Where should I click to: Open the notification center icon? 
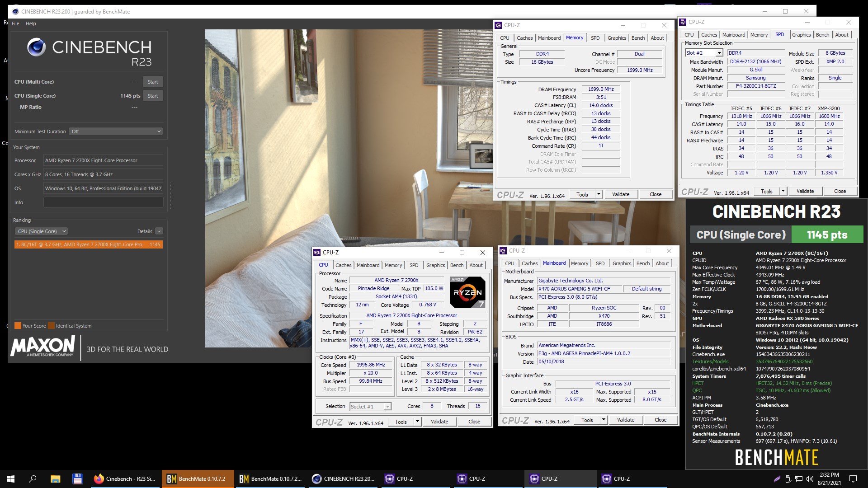click(853, 479)
